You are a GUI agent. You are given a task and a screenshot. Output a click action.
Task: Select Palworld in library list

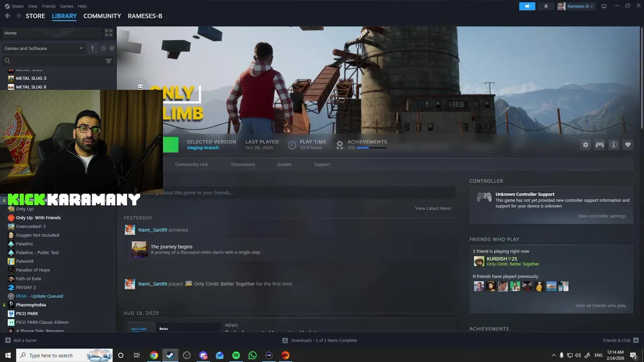pos(24,261)
